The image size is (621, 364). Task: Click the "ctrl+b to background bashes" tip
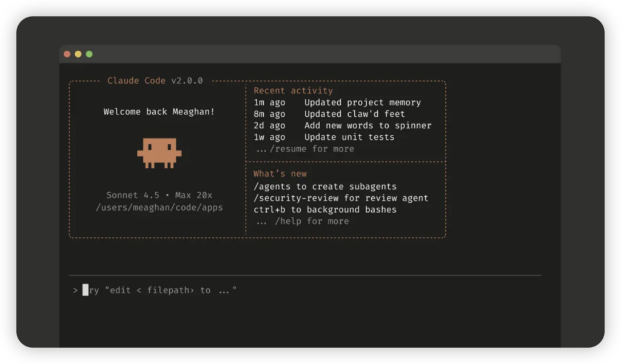324,210
